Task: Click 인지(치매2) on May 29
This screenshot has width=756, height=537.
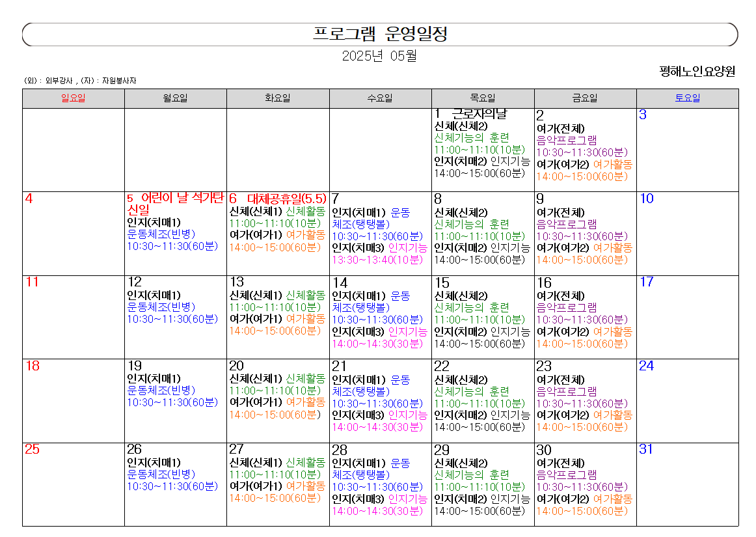Action: [461, 499]
